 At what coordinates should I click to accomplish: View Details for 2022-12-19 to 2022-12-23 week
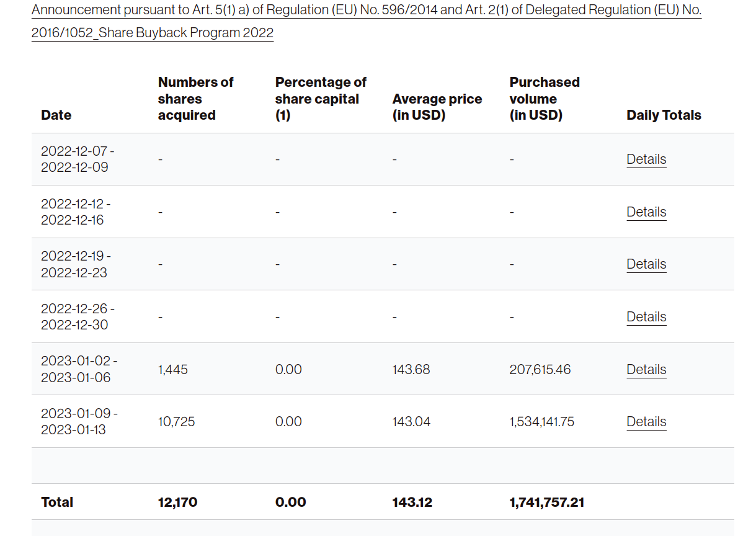[646, 264]
